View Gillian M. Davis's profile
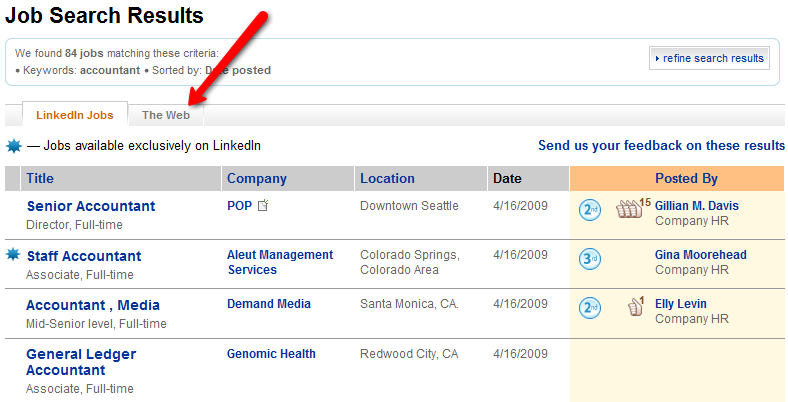Viewport: 788px width, 402px height. tap(697, 206)
